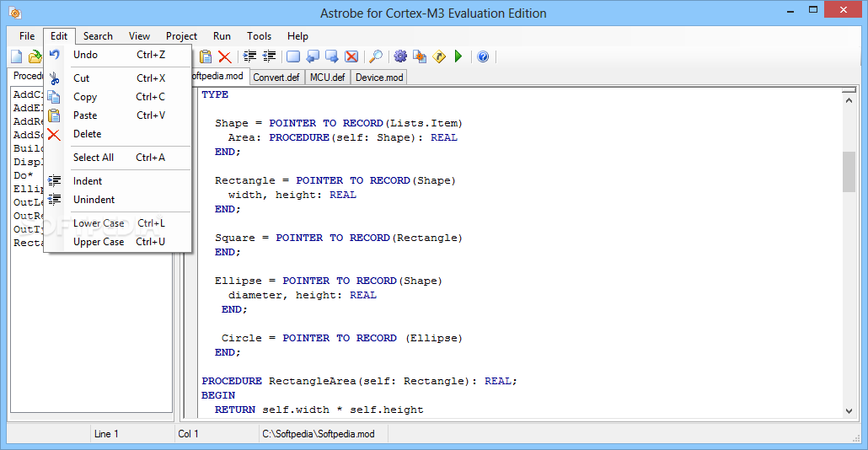Image resolution: width=868 pixels, height=450 pixels.
Task: Click the 'diameter, height:' text
Action: [x=286, y=295]
